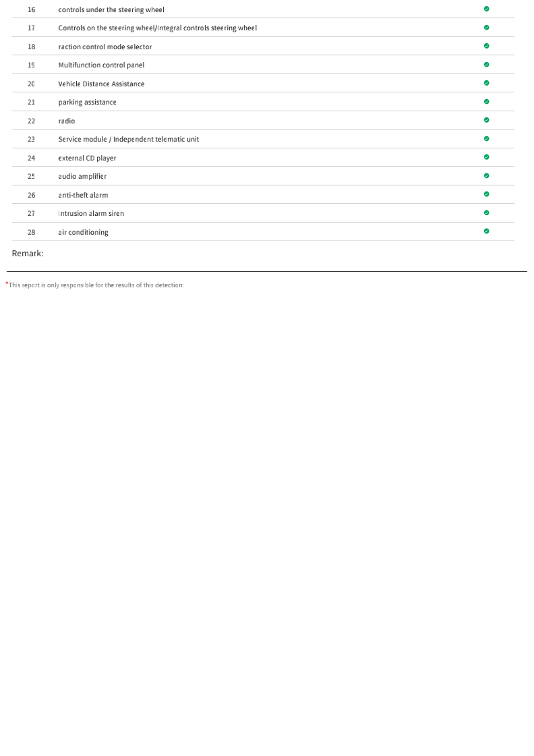Select 'controls under the steering wheel' text
This screenshot has height=756, width=534.
click(111, 9)
